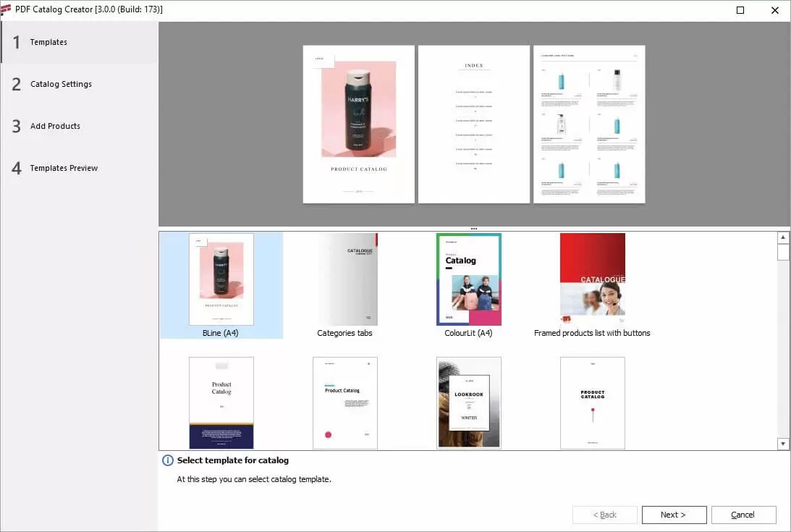Click the Index page preview
This screenshot has width=791, height=532.
tap(474, 124)
